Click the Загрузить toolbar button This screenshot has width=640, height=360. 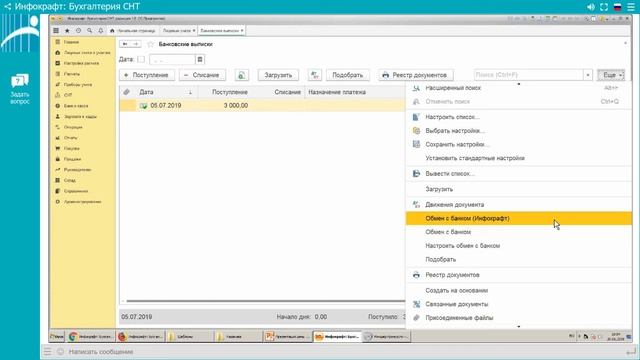(x=278, y=75)
